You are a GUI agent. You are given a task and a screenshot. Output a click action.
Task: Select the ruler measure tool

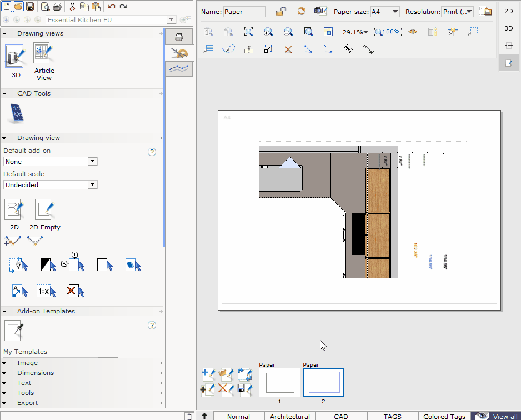pyautogui.click(x=348, y=49)
